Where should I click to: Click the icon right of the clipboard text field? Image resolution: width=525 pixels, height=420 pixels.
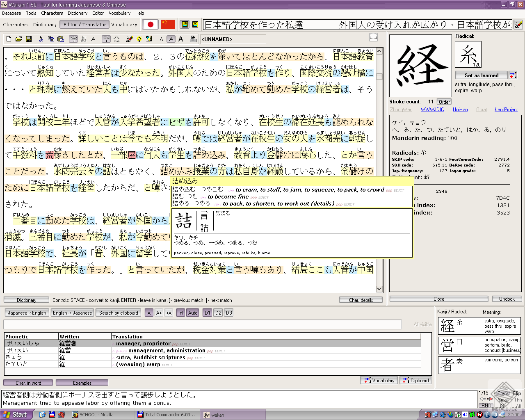pos(518,25)
